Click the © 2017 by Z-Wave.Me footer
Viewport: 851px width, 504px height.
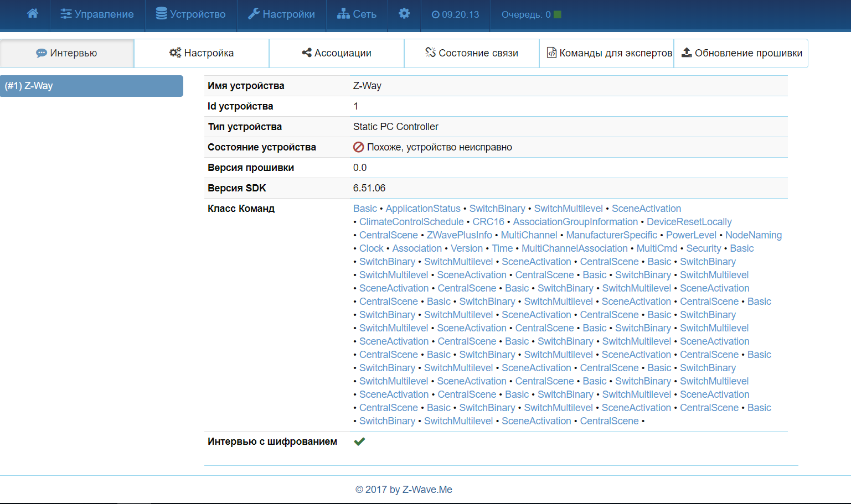404,490
